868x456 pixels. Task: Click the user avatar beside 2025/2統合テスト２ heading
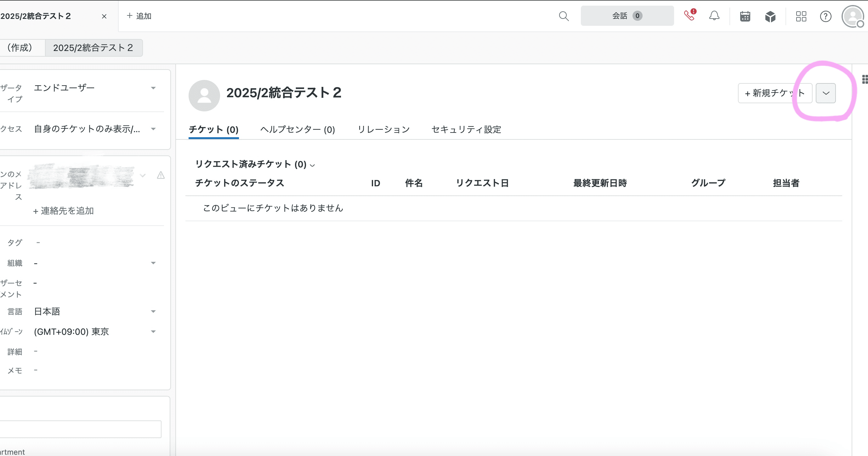[204, 95]
